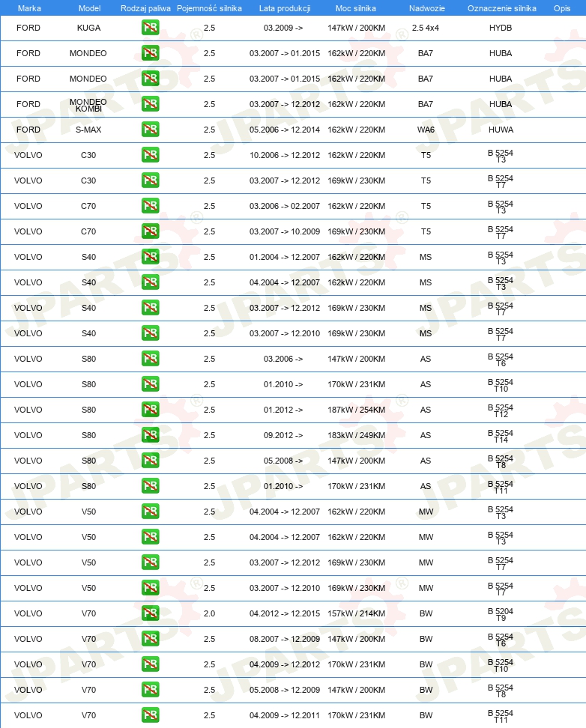The width and height of the screenshot is (586, 728).
Task: Click the 10.2006 -> 12.2012 production years
Action: pyautogui.click(x=285, y=155)
